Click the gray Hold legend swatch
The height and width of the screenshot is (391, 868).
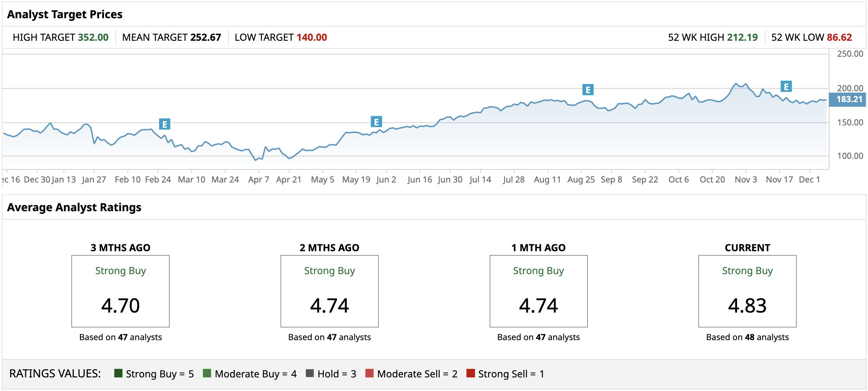coord(310,373)
